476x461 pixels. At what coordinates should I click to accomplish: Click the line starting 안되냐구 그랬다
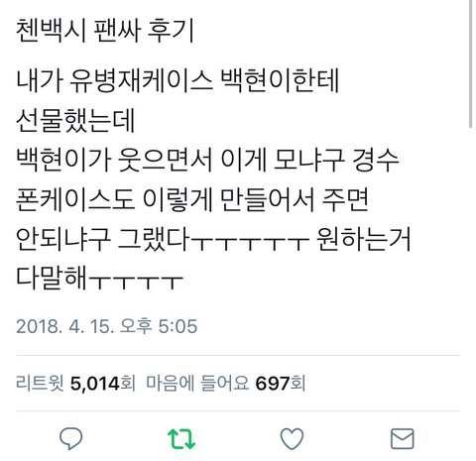click(x=213, y=239)
